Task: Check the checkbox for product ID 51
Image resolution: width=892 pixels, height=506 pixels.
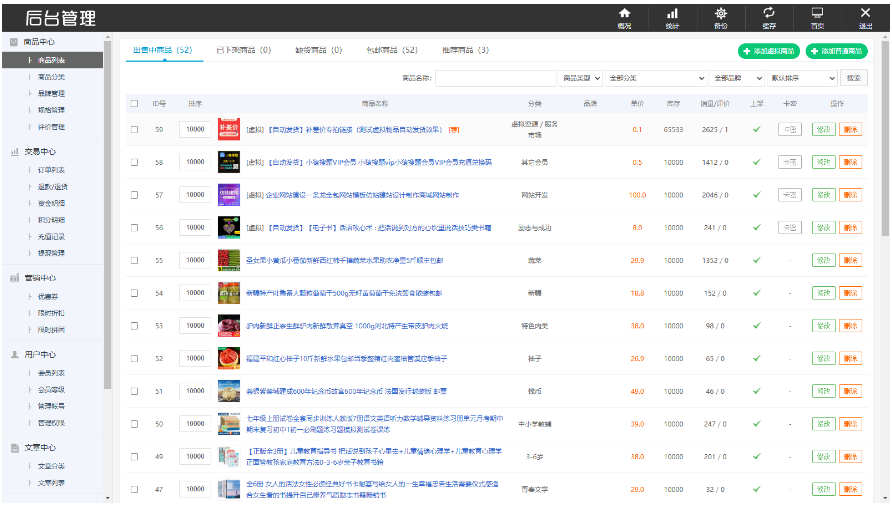Action: click(134, 392)
